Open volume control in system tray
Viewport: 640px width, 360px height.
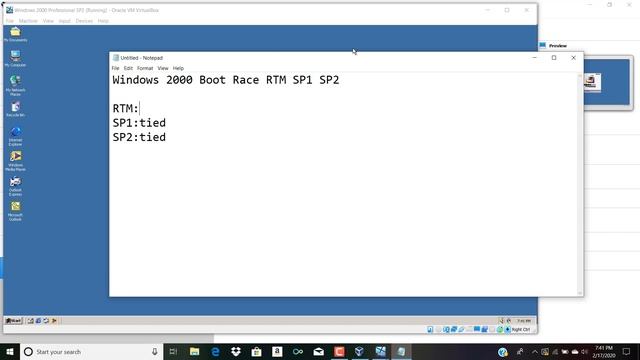click(x=584, y=352)
